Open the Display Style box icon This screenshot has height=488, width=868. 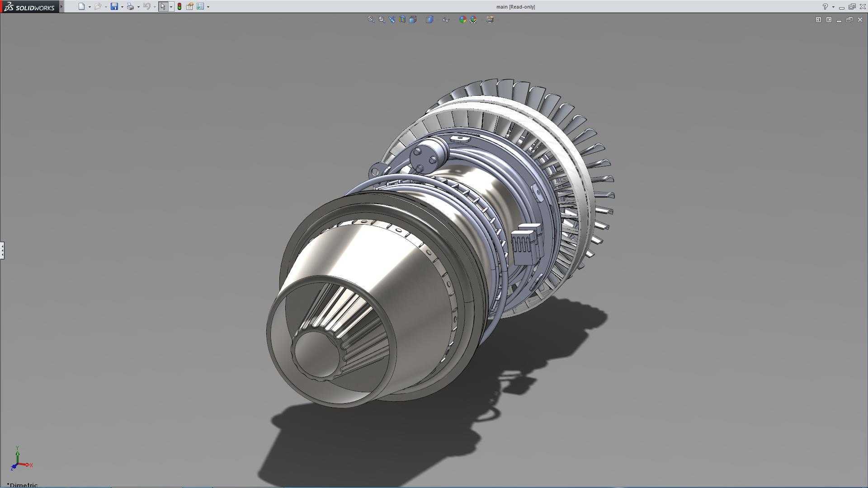tap(429, 19)
